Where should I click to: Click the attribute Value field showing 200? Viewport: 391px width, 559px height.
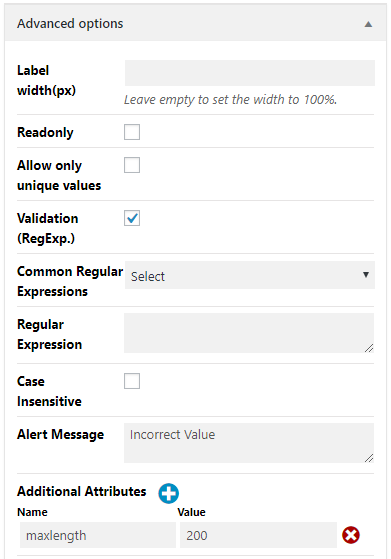[258, 535]
